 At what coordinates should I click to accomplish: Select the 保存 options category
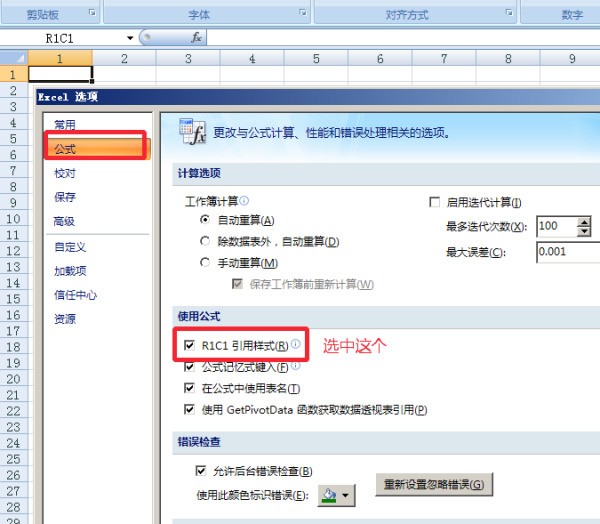[x=65, y=197]
